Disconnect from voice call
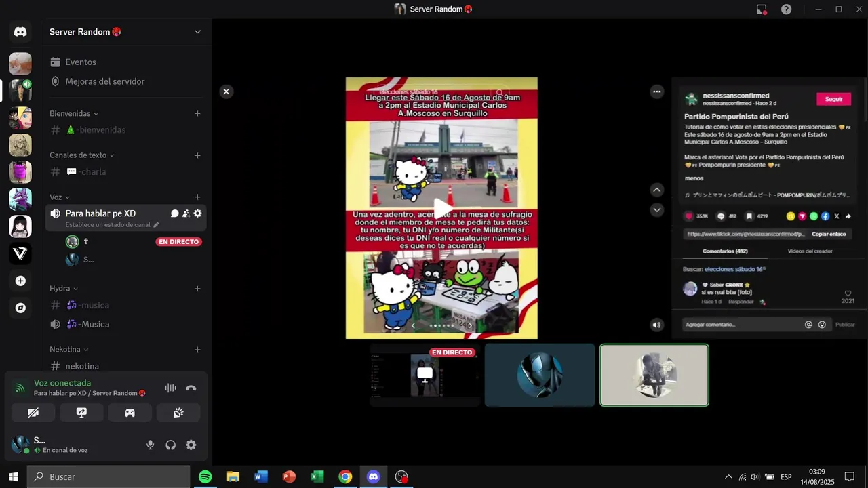Viewport: 868px width, 488px height. click(191, 388)
